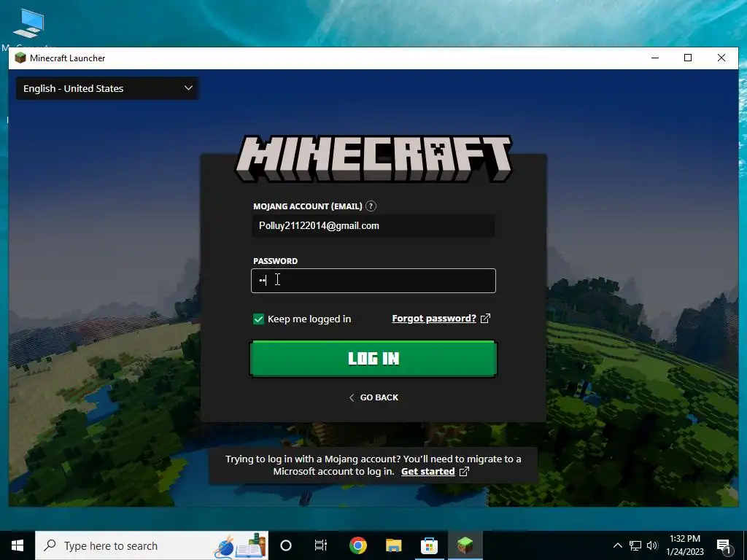Open the language dropdown English - United States

point(107,88)
